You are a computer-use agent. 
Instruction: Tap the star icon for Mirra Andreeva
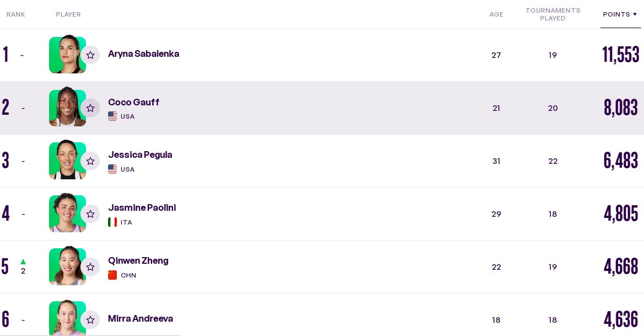pos(90,320)
